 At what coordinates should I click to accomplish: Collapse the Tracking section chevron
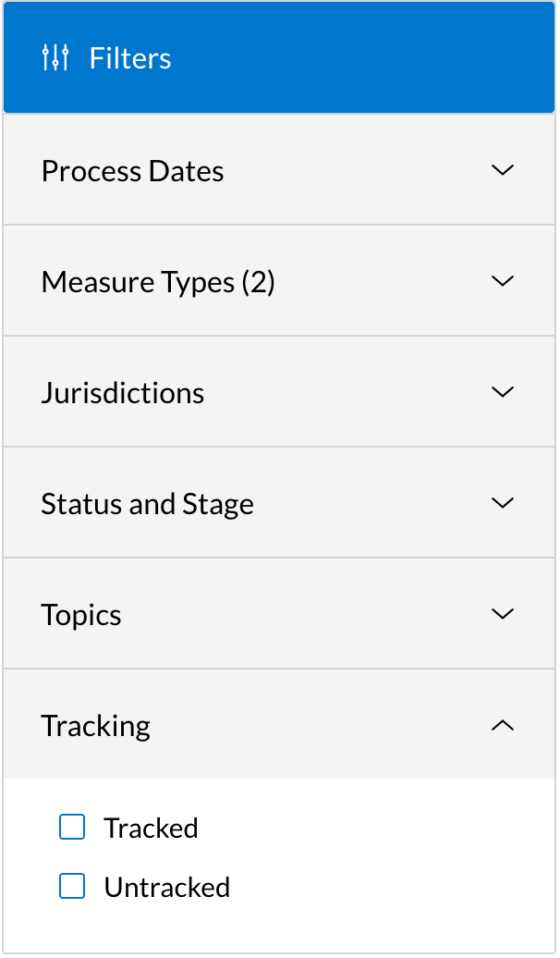point(503,725)
